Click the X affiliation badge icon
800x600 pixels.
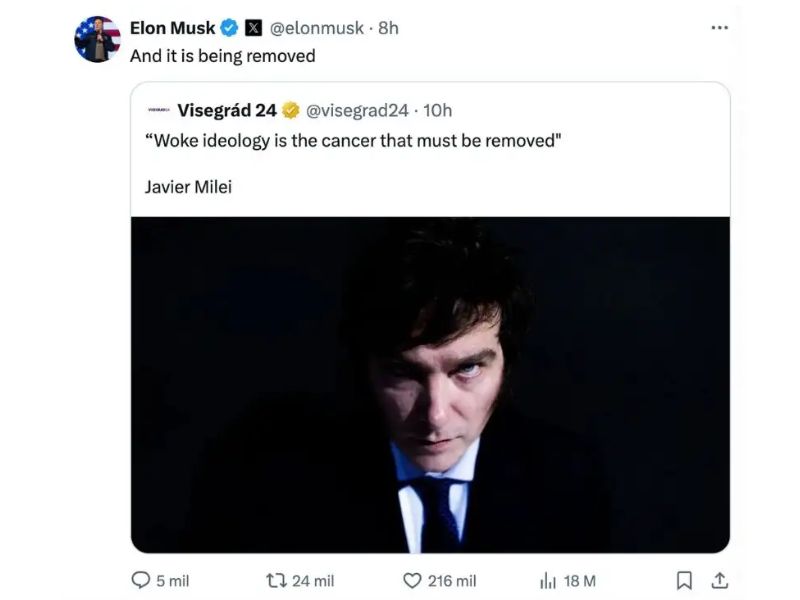tap(254, 28)
